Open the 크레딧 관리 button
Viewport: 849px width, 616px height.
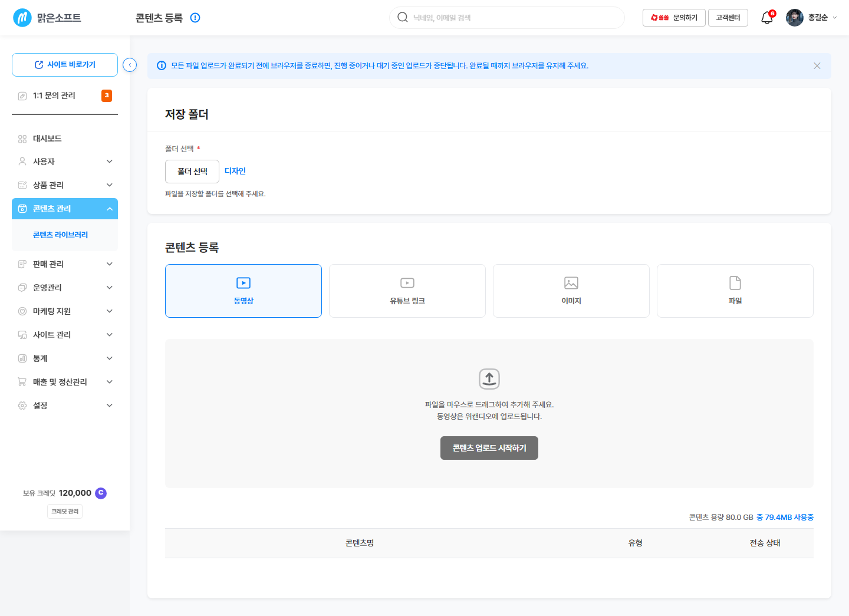pyautogui.click(x=65, y=512)
